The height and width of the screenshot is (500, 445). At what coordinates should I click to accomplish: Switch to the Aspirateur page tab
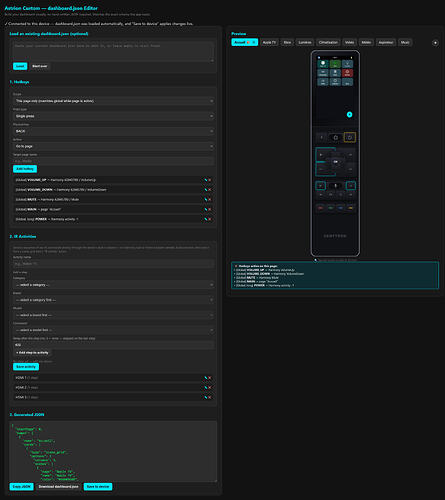[x=386, y=42]
